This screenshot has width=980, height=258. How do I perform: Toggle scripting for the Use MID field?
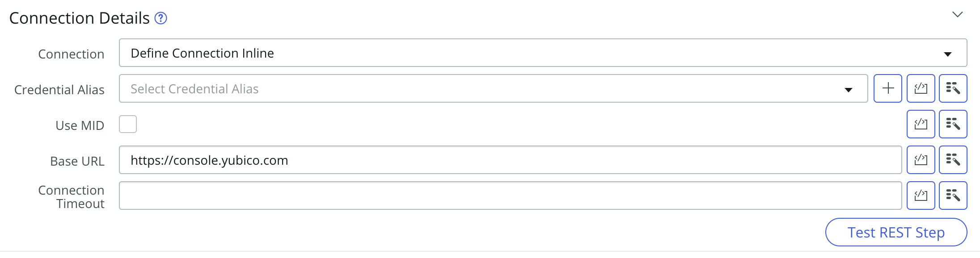[x=921, y=124]
